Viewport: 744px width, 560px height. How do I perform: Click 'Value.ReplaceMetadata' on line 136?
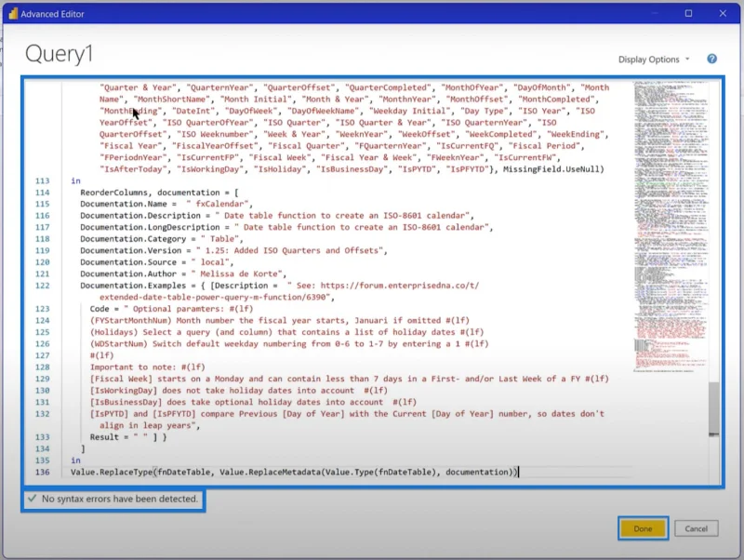click(270, 472)
